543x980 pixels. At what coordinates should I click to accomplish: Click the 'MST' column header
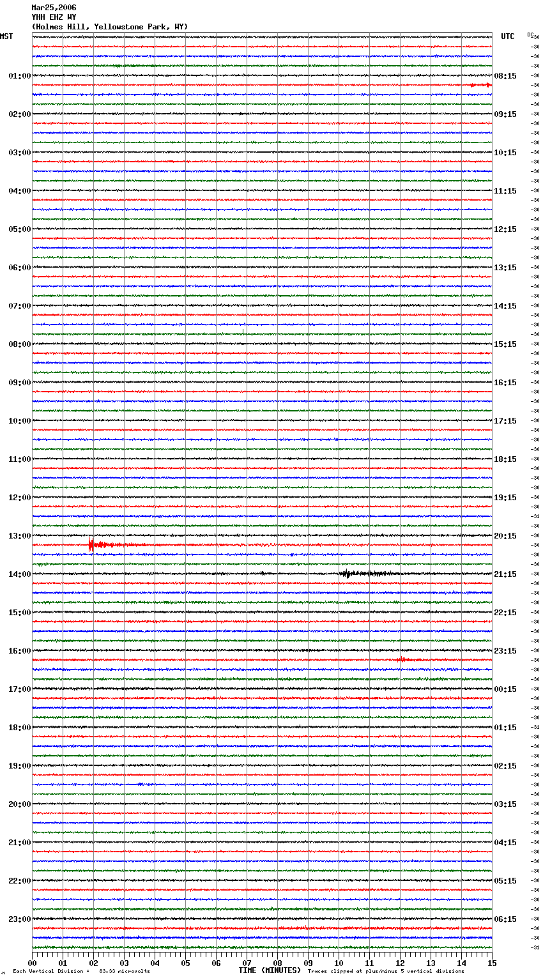pyautogui.click(x=6, y=36)
